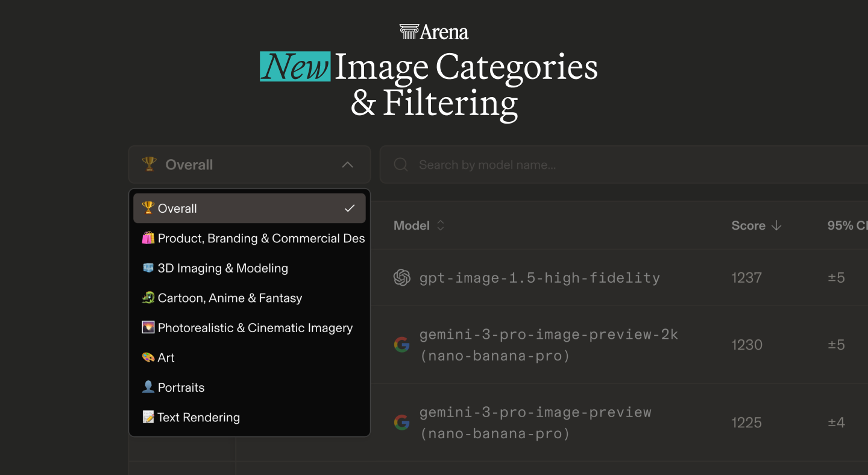868x475 pixels.
Task: Click the memo icon for Text Rendering
Action: point(148,417)
